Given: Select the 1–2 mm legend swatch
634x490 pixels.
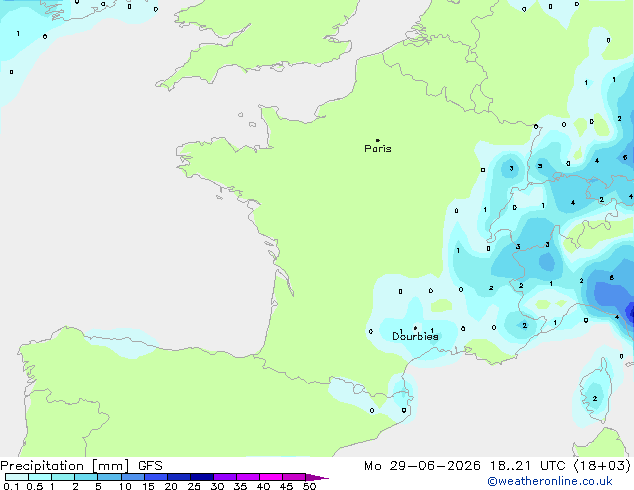Looking at the screenshot, I should (63, 477).
